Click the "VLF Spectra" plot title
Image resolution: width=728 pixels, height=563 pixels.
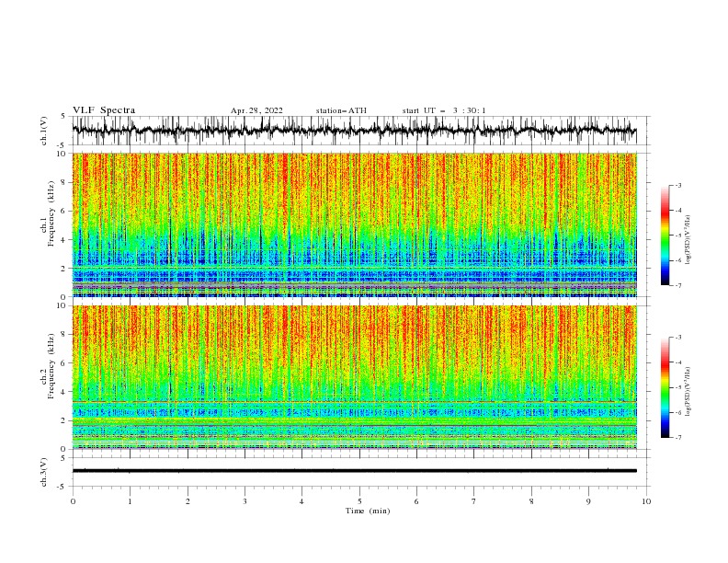click(x=104, y=110)
